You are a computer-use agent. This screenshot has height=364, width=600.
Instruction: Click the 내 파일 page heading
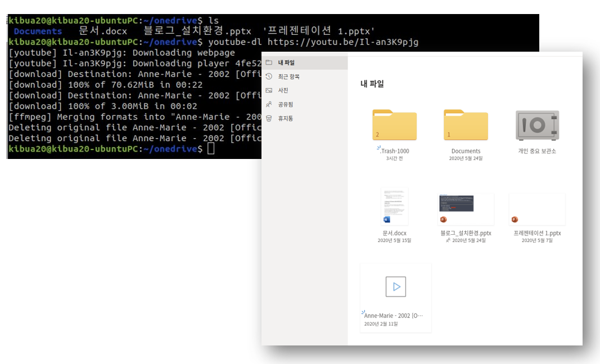pos(372,84)
